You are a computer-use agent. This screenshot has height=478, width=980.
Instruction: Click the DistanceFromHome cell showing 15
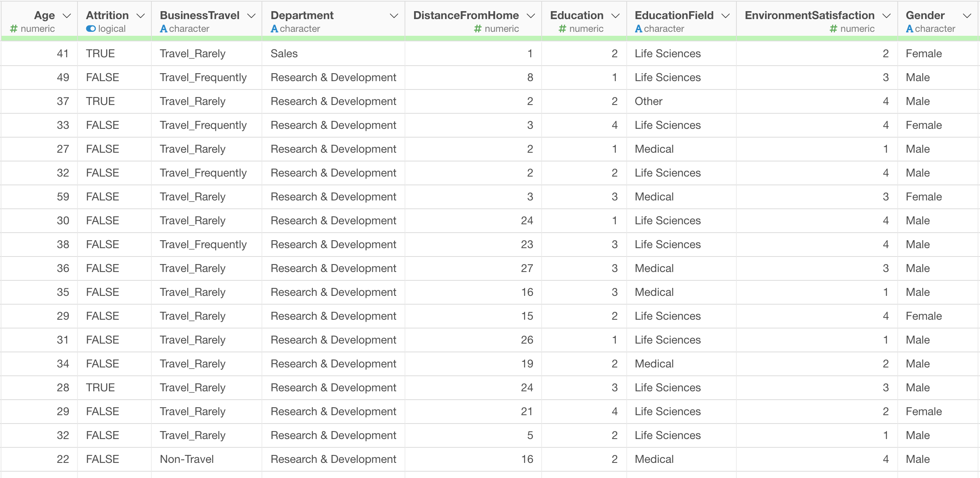click(473, 316)
